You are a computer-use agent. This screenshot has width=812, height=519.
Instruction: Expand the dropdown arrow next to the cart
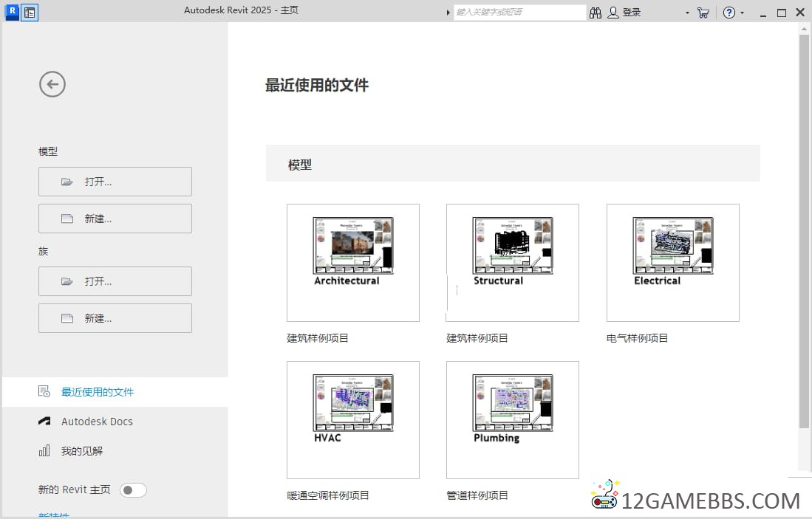tap(687, 13)
